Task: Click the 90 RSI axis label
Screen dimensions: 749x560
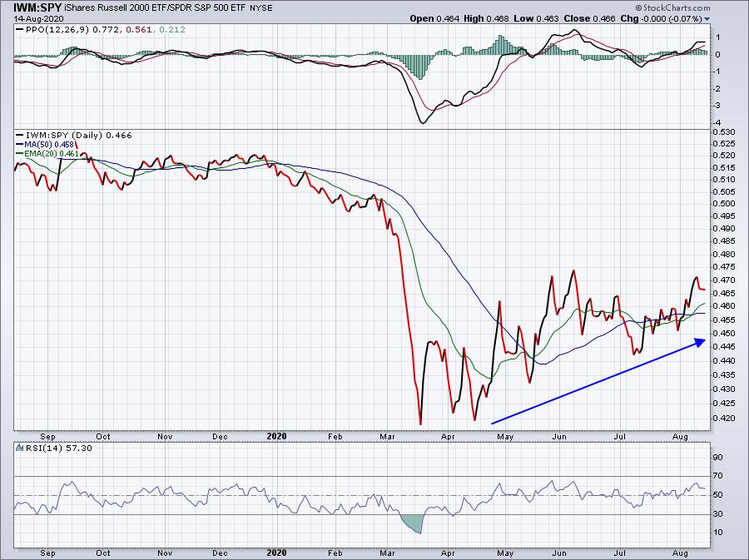Action: (x=718, y=458)
